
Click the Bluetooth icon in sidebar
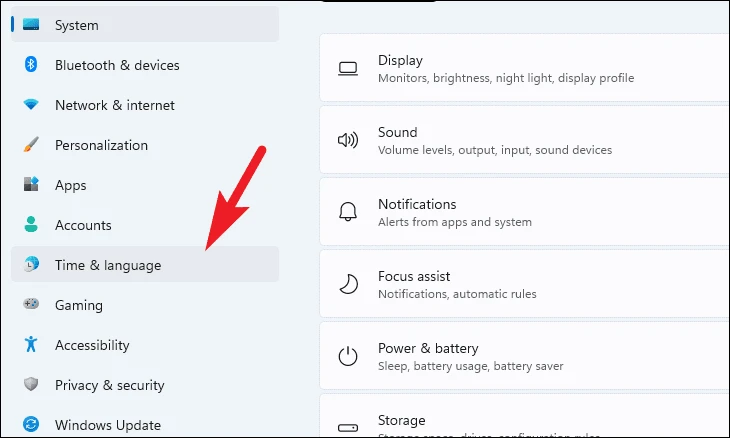pos(31,64)
